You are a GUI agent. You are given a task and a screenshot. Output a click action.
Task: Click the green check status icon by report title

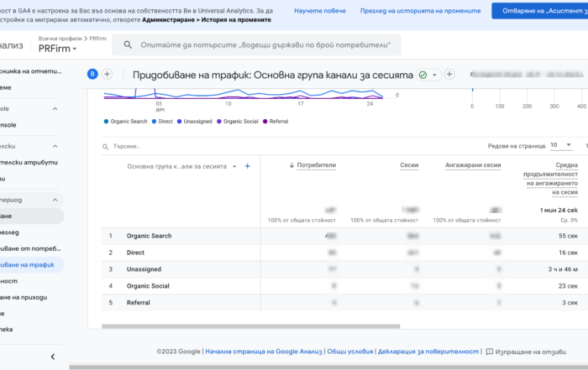pos(423,75)
